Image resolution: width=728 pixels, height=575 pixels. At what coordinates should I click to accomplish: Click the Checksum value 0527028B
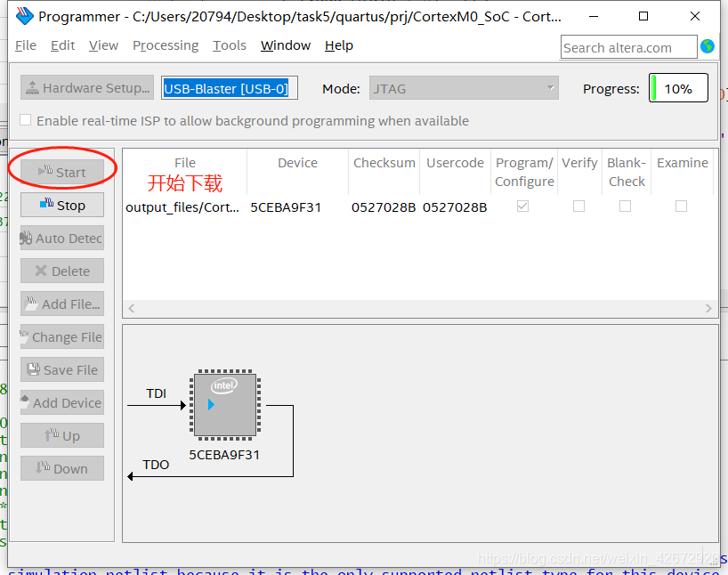pyautogui.click(x=384, y=207)
